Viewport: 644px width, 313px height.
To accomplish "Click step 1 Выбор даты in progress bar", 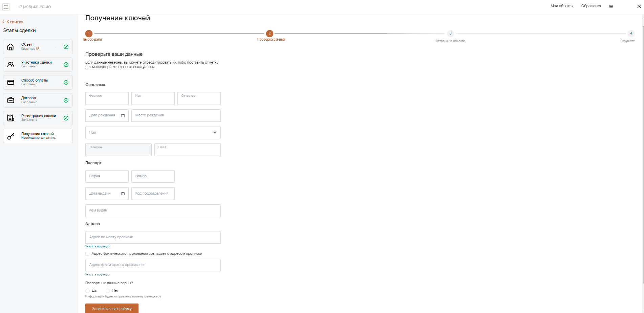I will [89, 33].
